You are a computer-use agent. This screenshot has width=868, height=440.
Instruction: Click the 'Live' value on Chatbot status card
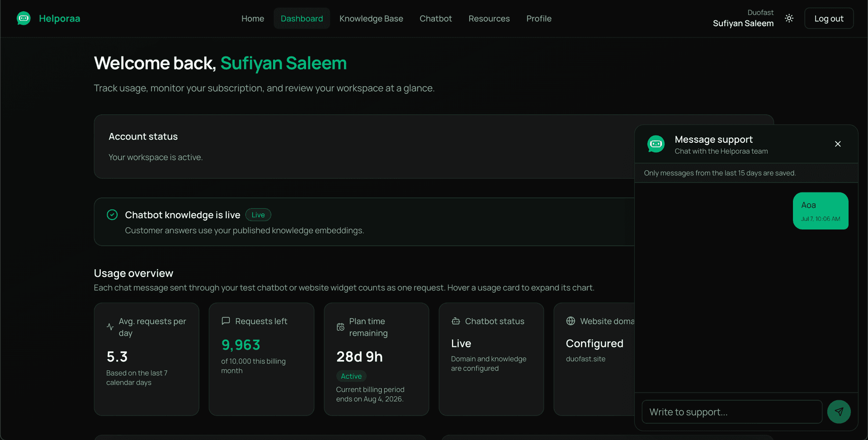pyautogui.click(x=461, y=343)
